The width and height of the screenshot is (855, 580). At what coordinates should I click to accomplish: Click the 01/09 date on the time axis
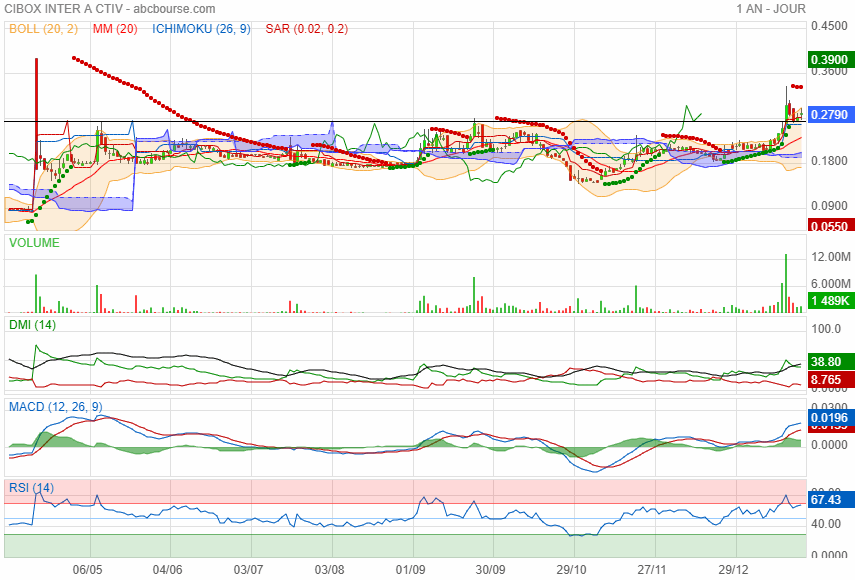pyautogui.click(x=410, y=570)
